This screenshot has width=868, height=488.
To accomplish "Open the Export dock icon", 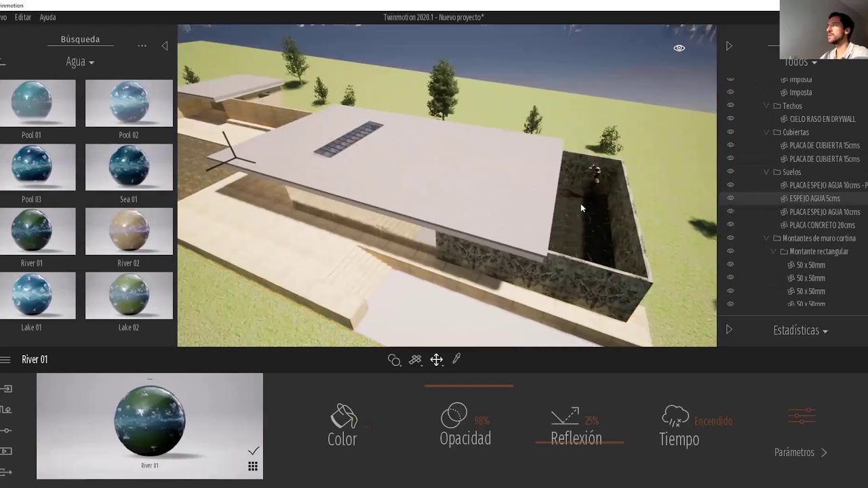I will (x=6, y=472).
